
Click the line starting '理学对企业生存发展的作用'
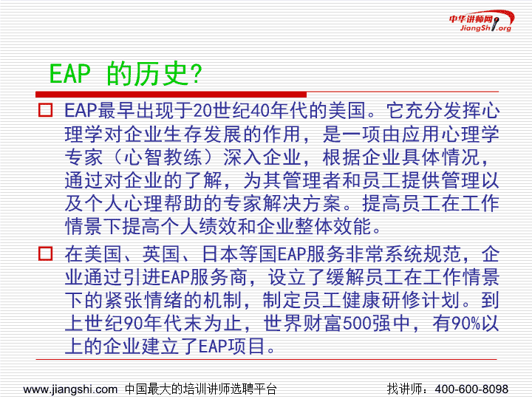click(x=282, y=134)
